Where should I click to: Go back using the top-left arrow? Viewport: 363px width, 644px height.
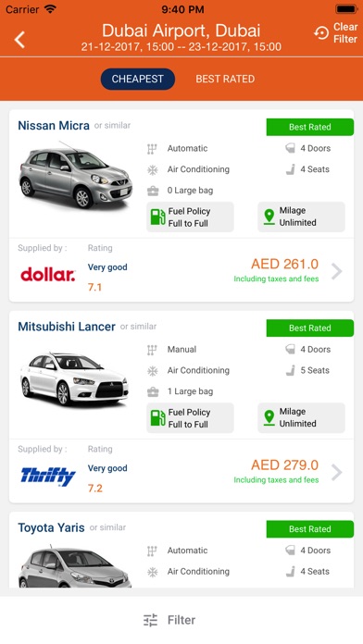point(19,40)
